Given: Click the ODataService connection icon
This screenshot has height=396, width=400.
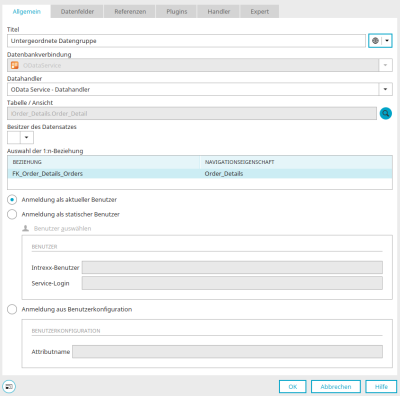Looking at the screenshot, I should point(15,65).
